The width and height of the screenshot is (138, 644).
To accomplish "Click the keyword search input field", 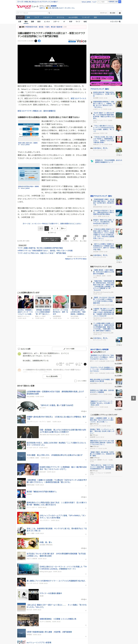I will coord(32,13).
